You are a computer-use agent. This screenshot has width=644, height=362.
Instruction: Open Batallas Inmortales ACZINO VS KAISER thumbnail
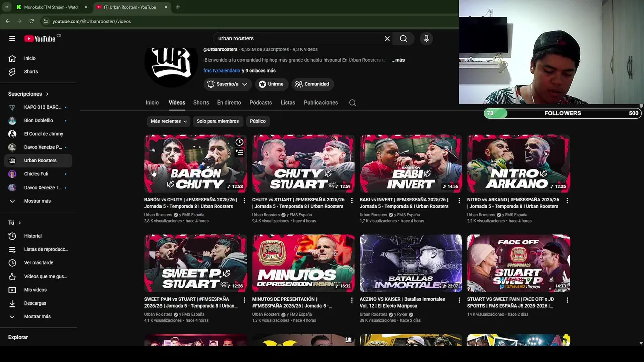pos(411,263)
